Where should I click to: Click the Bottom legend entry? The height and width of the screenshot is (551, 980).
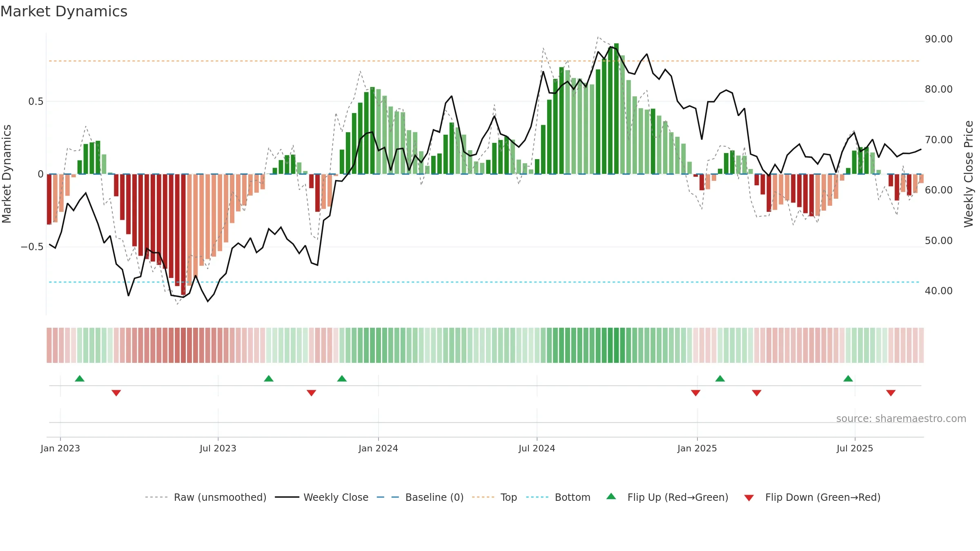(x=558, y=497)
